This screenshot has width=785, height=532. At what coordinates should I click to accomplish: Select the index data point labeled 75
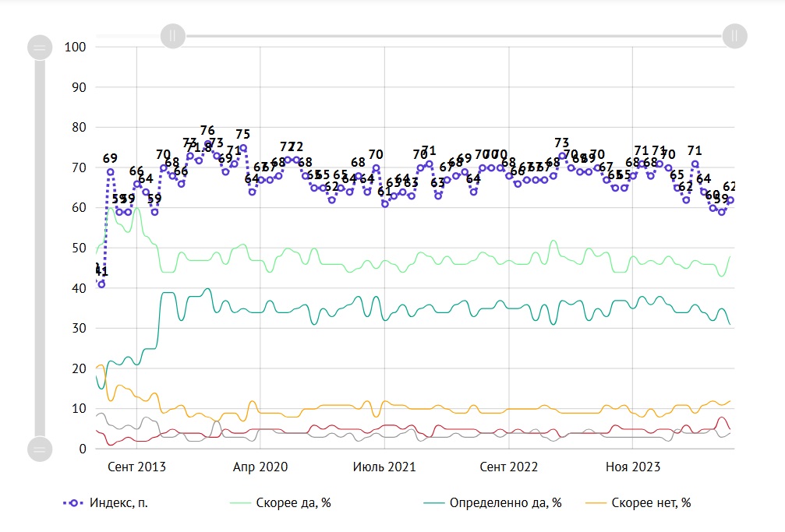tap(243, 147)
